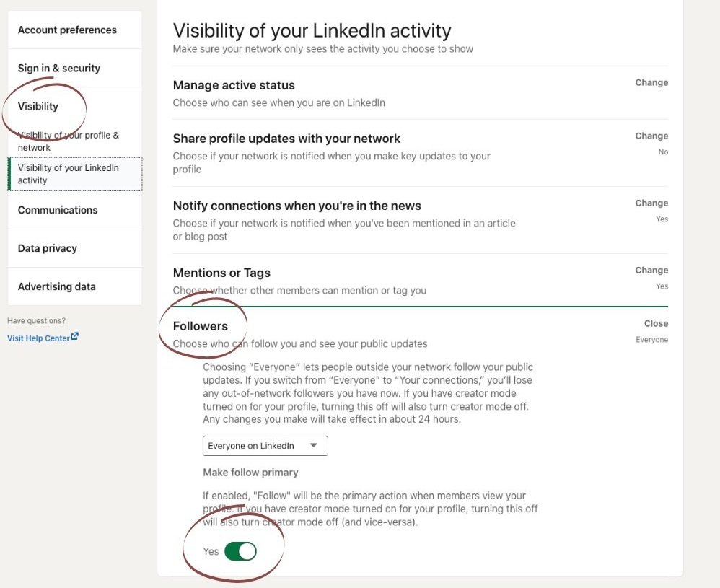Select Visibility of your LinkedIn activity
Screen dimensions: 720x588
tap(69, 174)
